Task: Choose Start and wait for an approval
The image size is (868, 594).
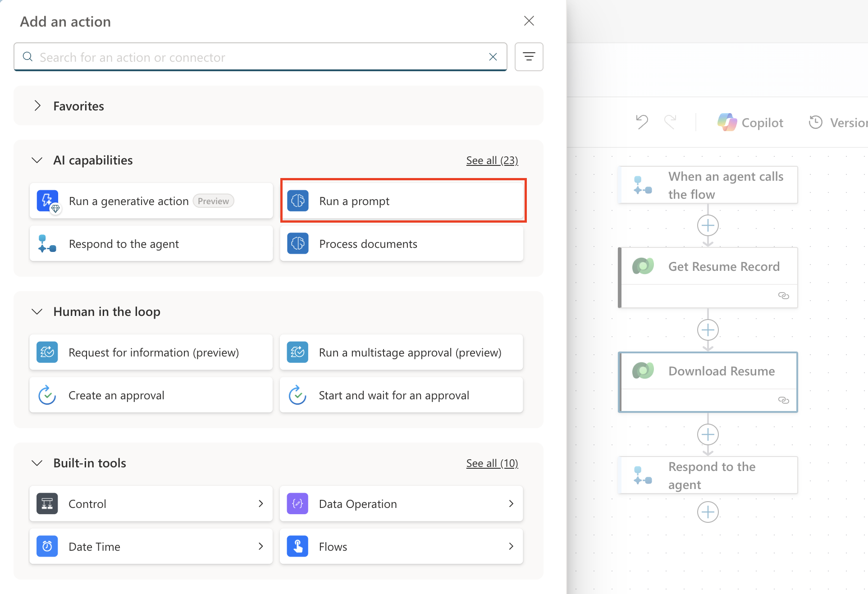Action: [x=401, y=395]
